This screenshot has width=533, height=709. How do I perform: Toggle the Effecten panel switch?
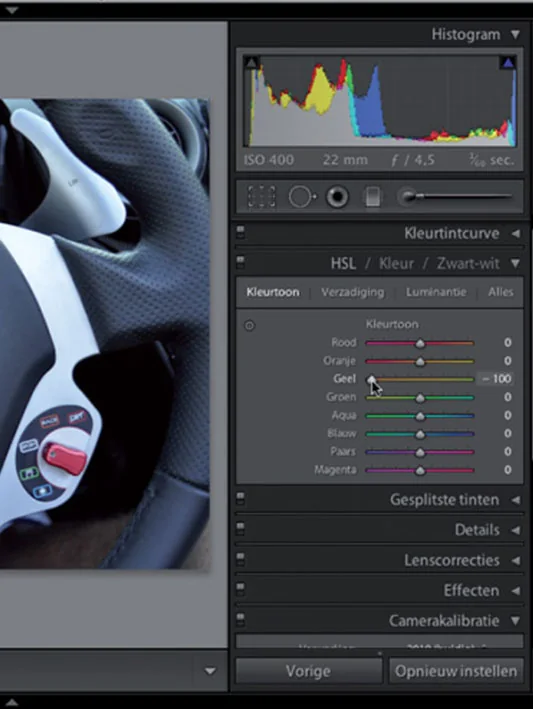[241, 590]
